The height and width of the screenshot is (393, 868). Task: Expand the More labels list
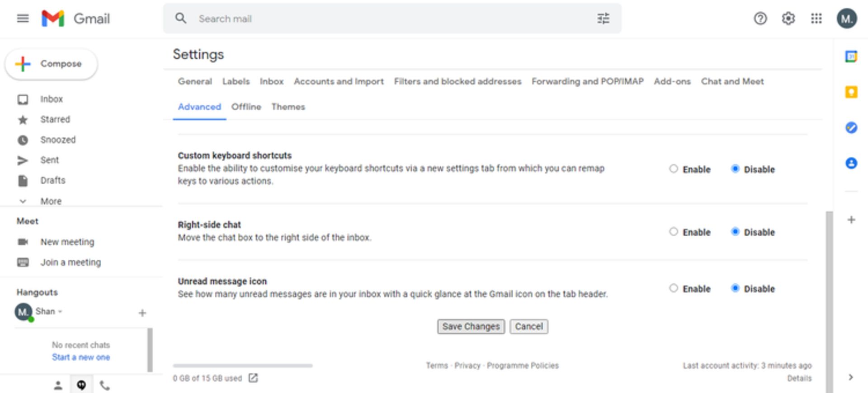(x=51, y=201)
